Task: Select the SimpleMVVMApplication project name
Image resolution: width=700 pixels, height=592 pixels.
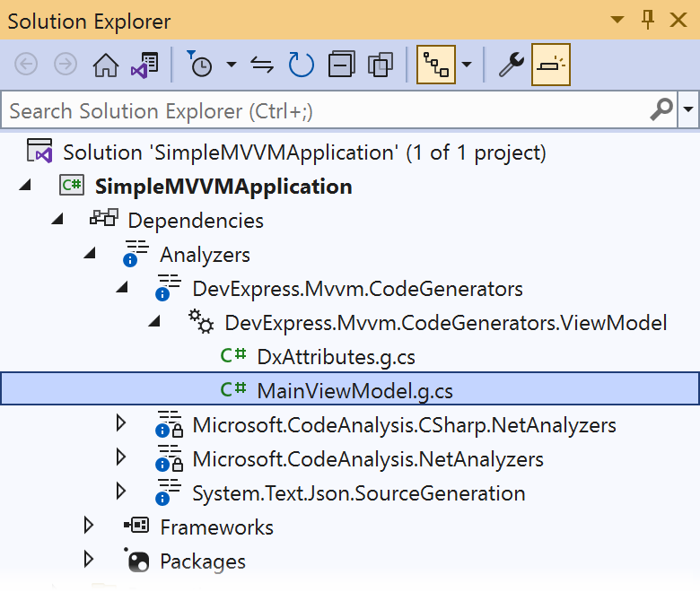Action: point(223,187)
